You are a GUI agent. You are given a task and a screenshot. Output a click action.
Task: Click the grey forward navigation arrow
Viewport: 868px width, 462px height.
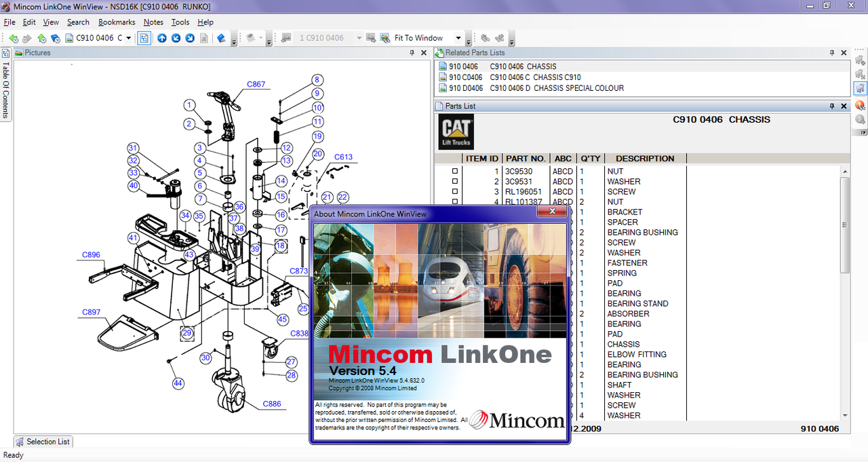(x=27, y=38)
